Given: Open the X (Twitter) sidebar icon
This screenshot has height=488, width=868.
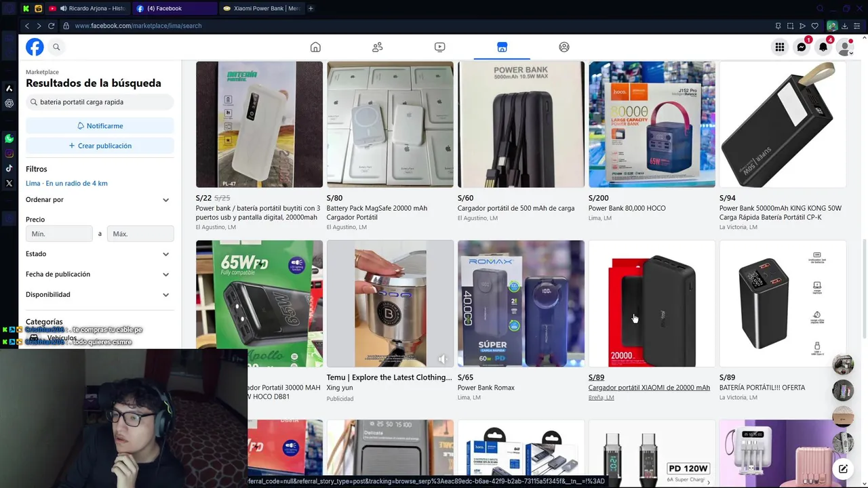Looking at the screenshot, I should coord(9,183).
